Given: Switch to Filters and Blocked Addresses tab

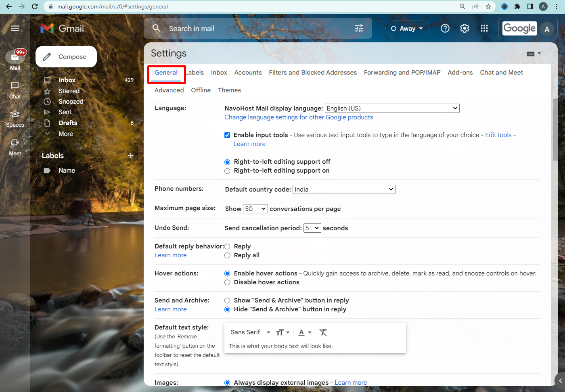Looking at the screenshot, I should (313, 73).
